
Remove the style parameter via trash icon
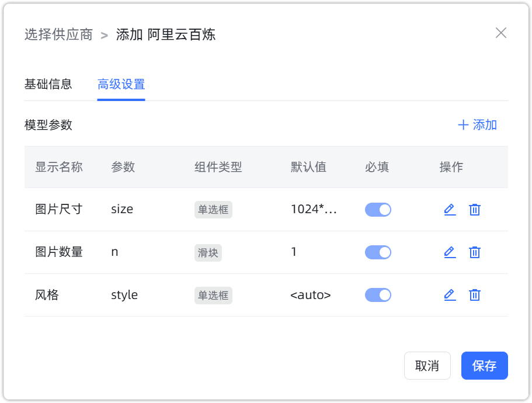coord(474,295)
